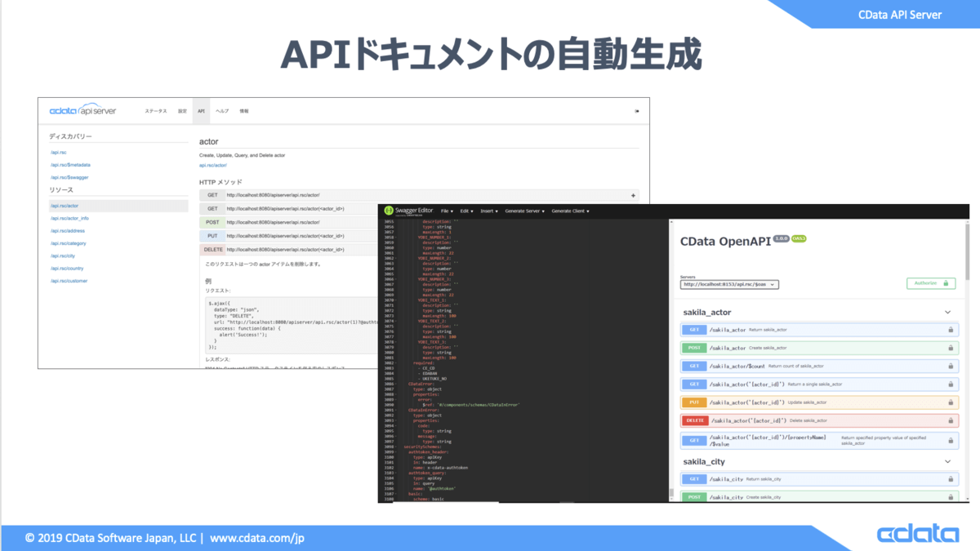
Task: Select the /api.rsc/actor resource
Action: point(118,206)
